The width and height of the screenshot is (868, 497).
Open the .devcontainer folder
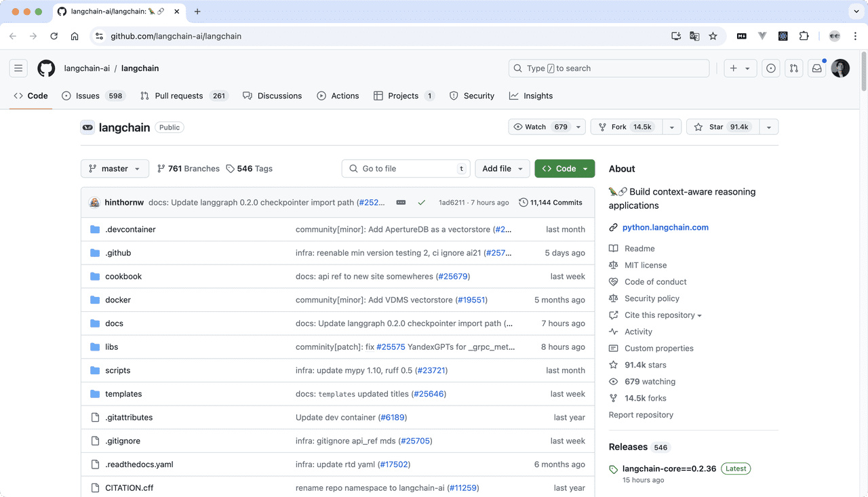point(130,229)
